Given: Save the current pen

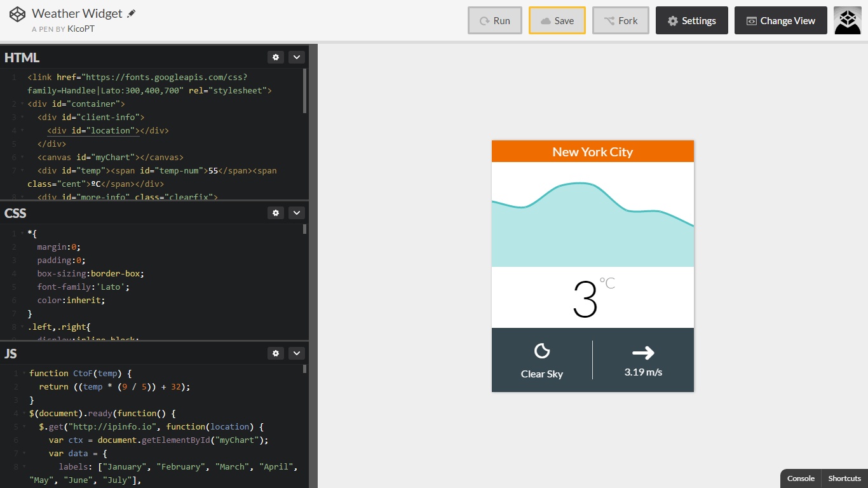Looking at the screenshot, I should pyautogui.click(x=557, y=20).
